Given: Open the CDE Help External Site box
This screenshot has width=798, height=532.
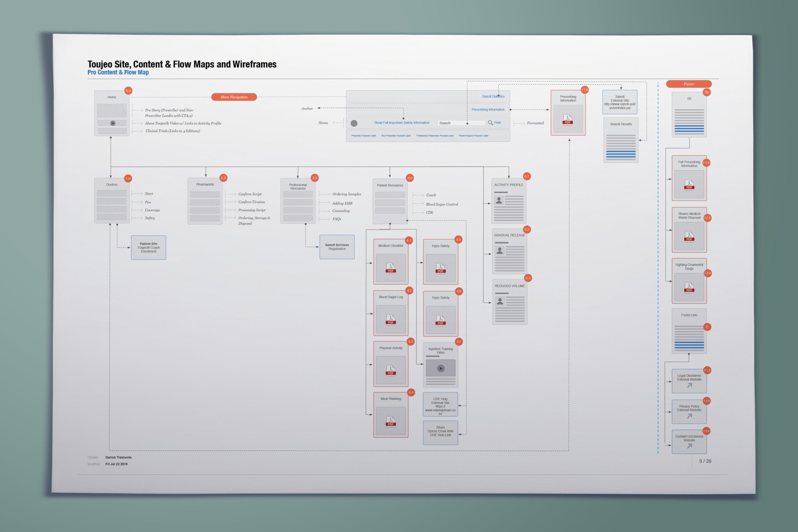Looking at the screenshot, I should point(440,404).
